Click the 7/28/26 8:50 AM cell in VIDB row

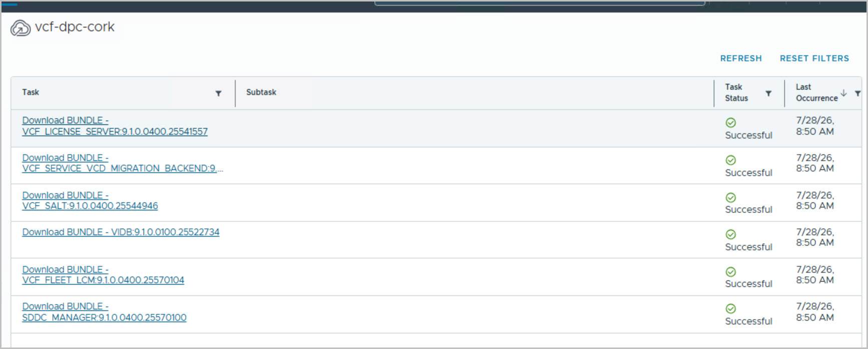coord(815,237)
